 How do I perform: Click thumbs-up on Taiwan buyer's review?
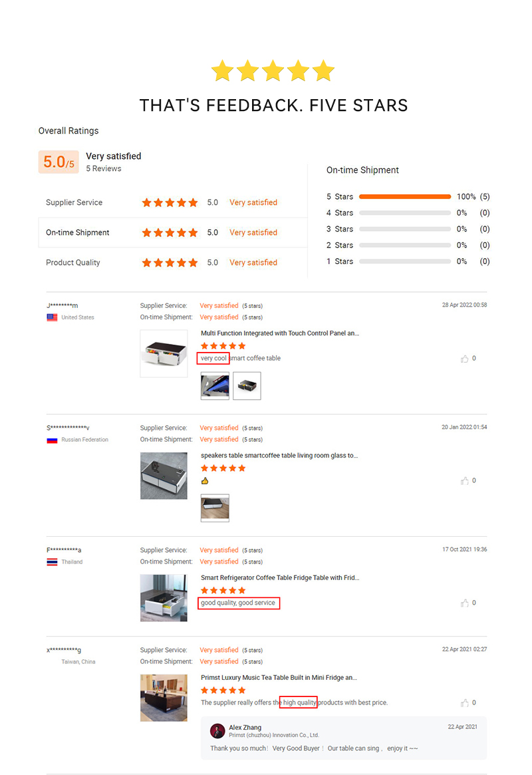pos(464,703)
